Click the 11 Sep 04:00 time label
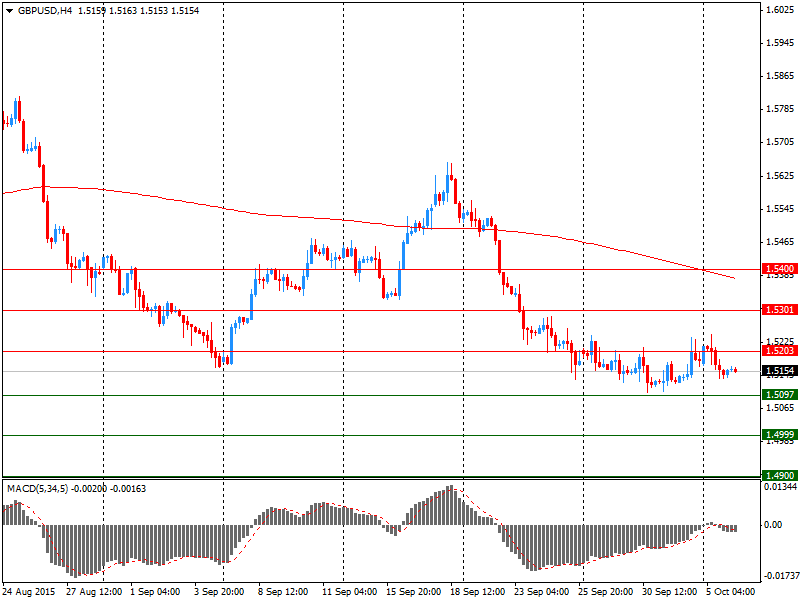 click(349, 592)
